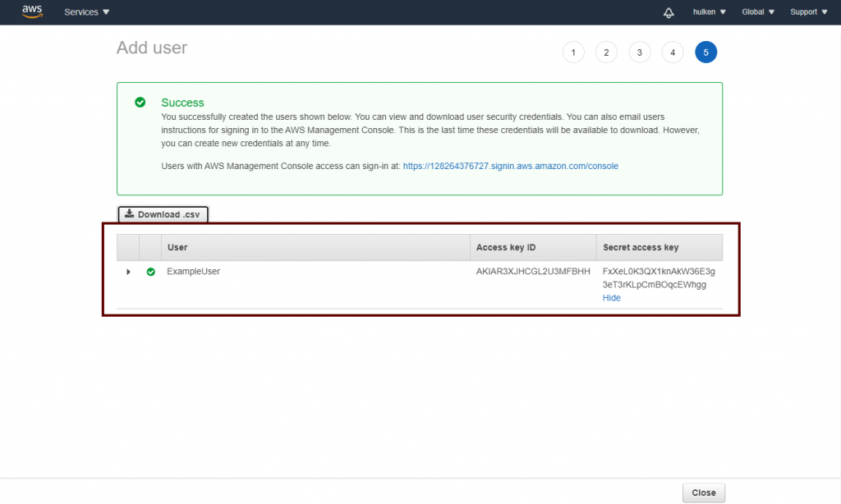Open the AWS console sign-in URL link
841x504 pixels.
tap(510, 166)
